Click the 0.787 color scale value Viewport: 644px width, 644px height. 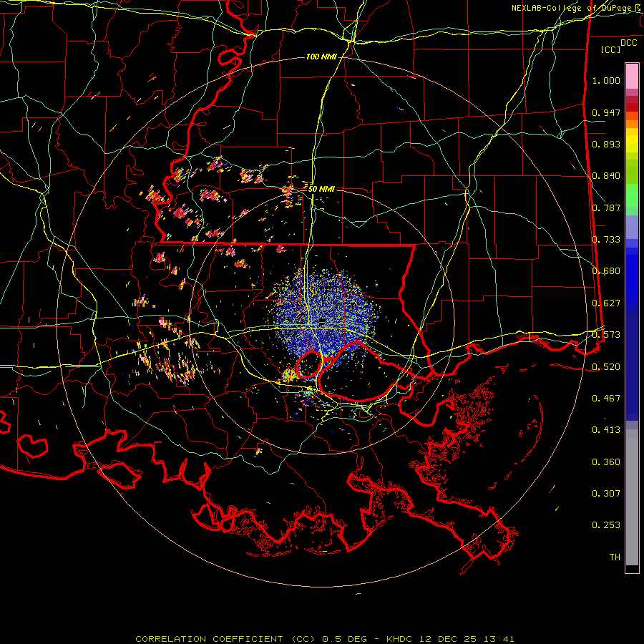pos(606,208)
